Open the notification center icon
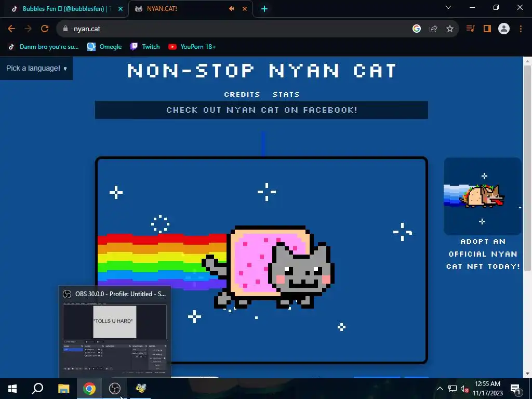The width and height of the screenshot is (532, 399). coord(515,389)
